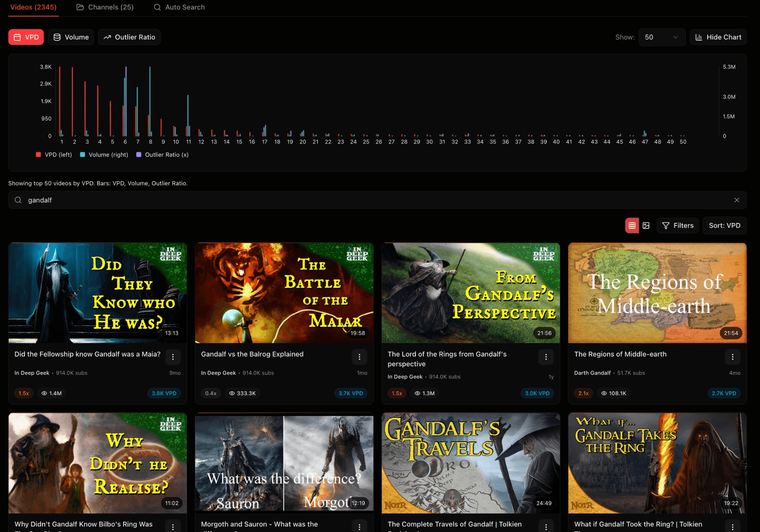Toggle the Outlier Ratio (x) chart legend

coord(162,154)
